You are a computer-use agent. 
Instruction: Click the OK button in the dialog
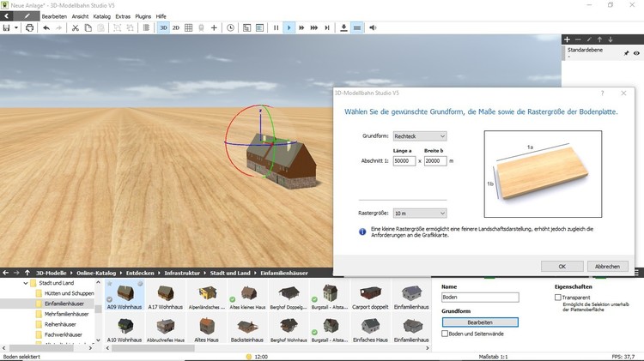click(562, 267)
